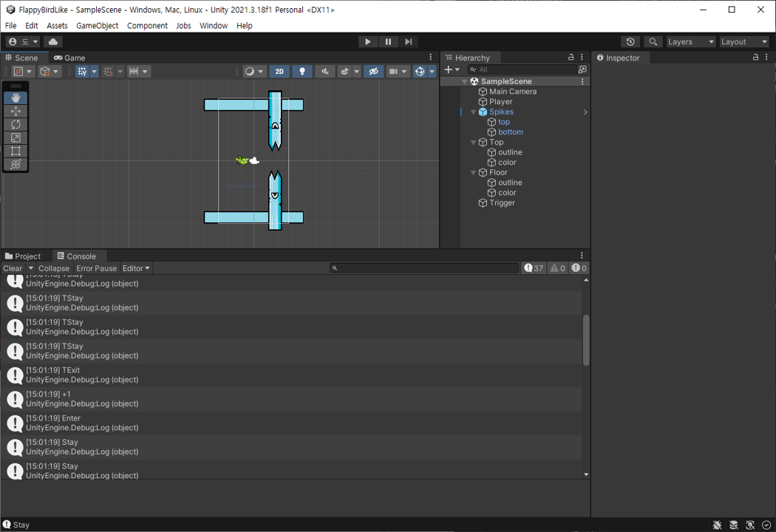Collapse the Spikes object
This screenshot has width=776, height=532.
point(473,112)
